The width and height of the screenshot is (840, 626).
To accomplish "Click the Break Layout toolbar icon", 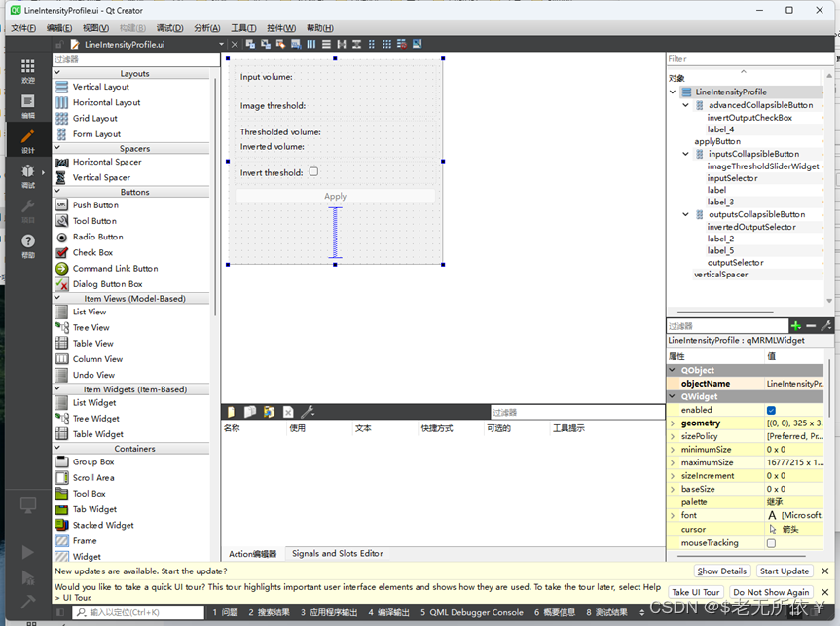I will coord(402,44).
